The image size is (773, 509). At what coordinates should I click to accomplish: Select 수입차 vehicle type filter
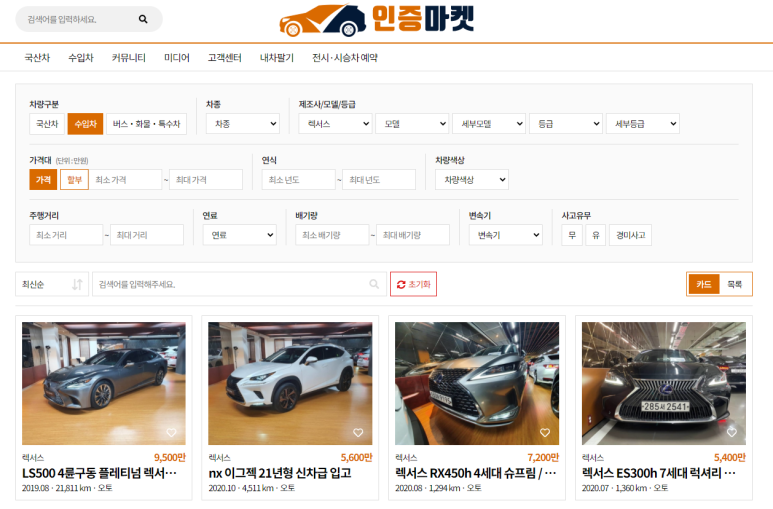[x=85, y=124]
